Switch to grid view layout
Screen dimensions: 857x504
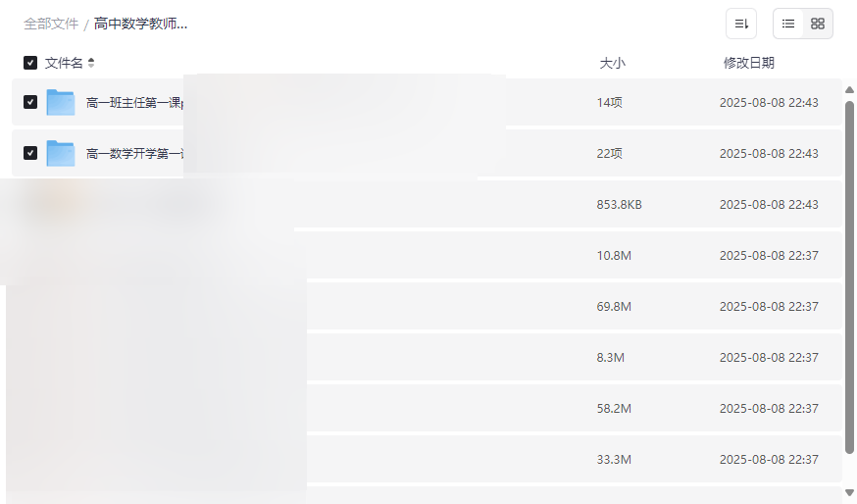818,24
